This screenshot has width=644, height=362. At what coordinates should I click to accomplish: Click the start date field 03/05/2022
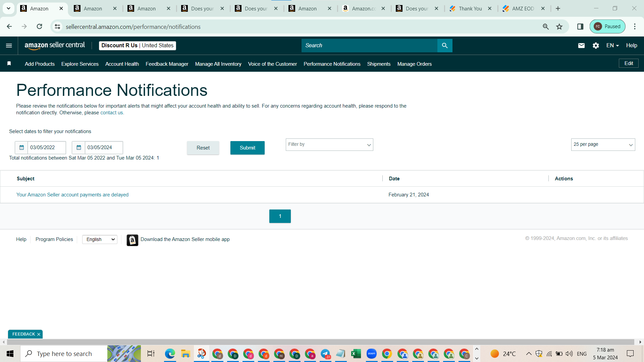(47, 147)
